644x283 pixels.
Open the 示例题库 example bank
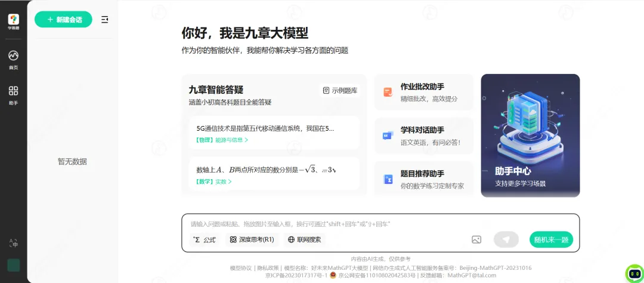(x=340, y=91)
